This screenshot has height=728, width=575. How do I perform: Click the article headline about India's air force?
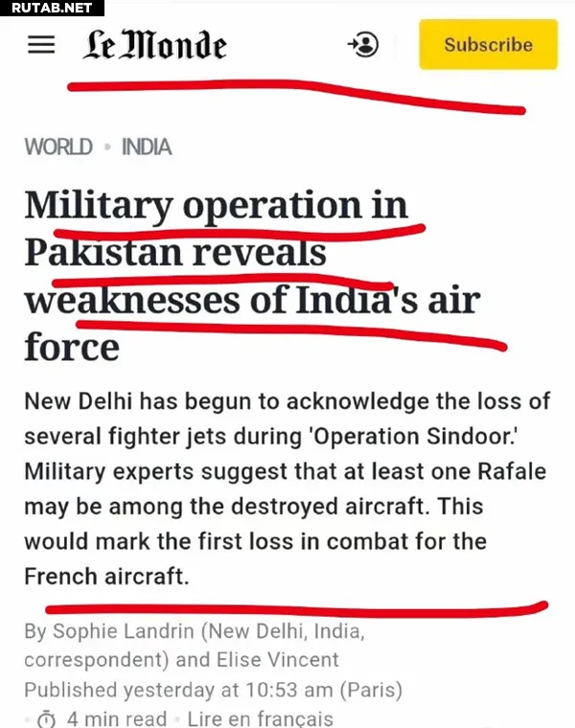tap(252, 276)
